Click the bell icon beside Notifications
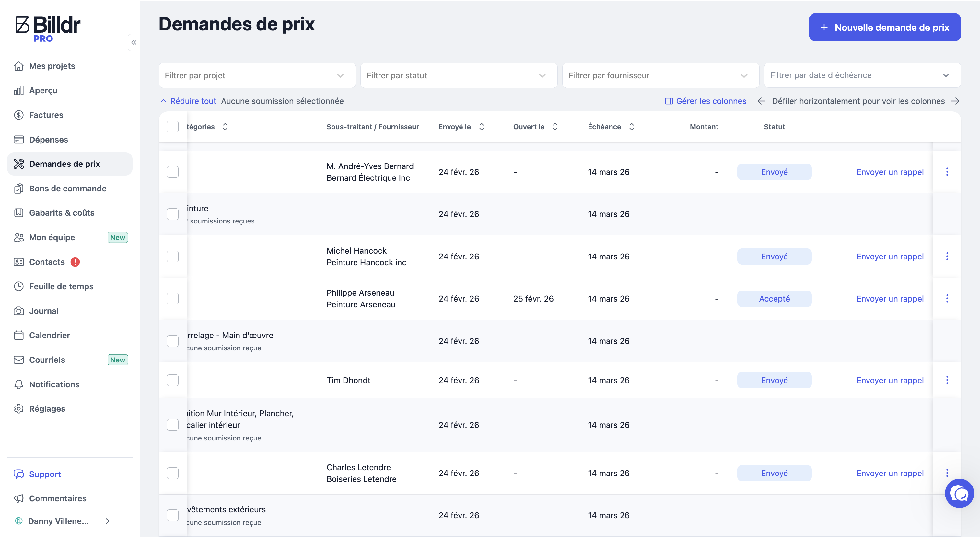Image resolution: width=980 pixels, height=537 pixels. 19,384
